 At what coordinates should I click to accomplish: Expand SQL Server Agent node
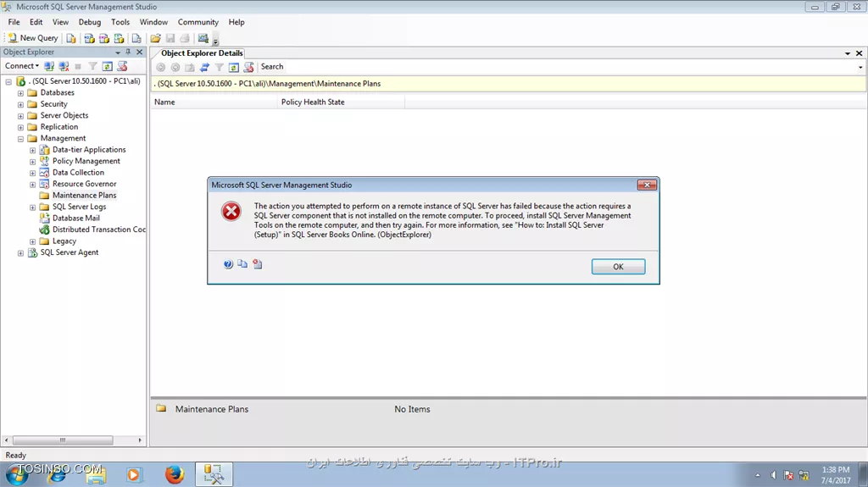click(x=20, y=253)
